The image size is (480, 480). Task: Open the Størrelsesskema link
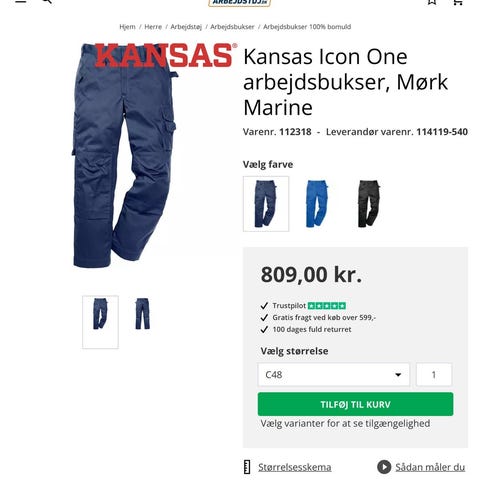(295, 467)
